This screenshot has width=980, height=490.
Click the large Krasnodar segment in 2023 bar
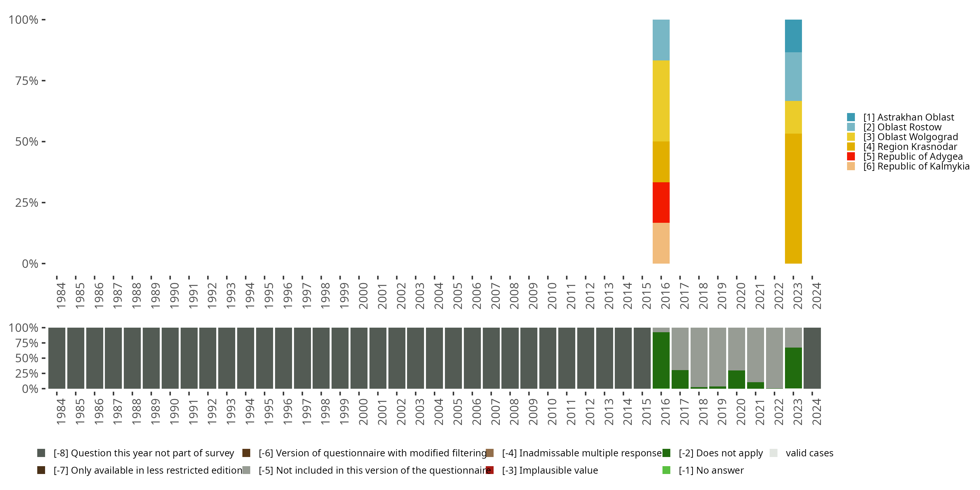pyautogui.click(x=793, y=198)
